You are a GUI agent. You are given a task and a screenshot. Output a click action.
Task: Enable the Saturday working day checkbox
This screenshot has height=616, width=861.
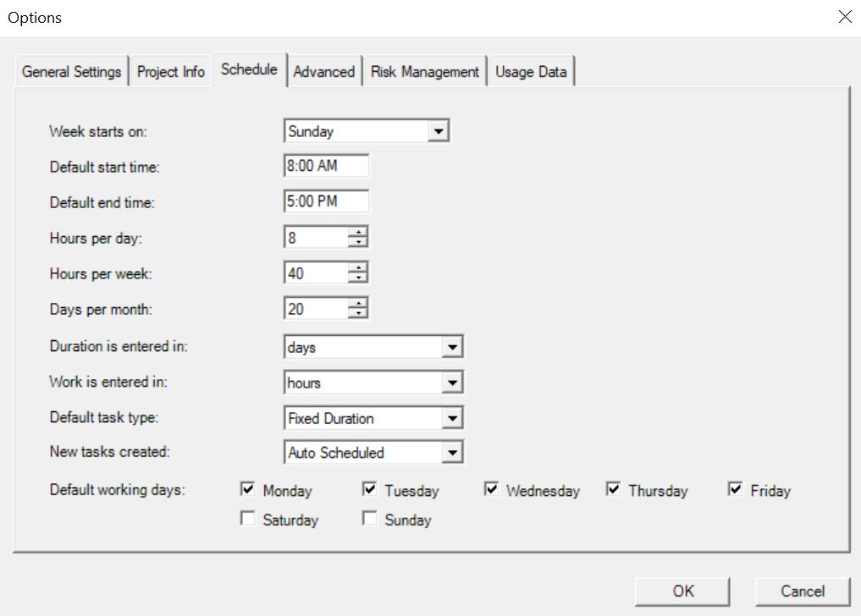click(248, 520)
